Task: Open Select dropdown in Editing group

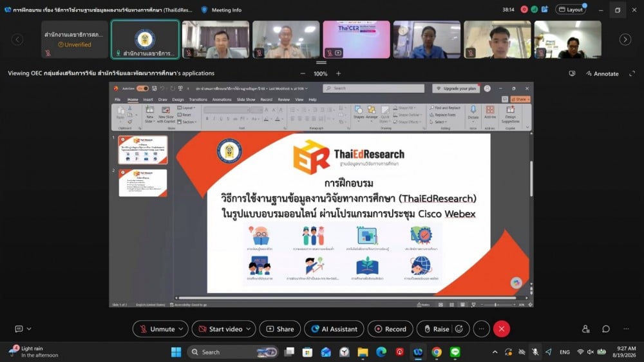Action: [438, 122]
